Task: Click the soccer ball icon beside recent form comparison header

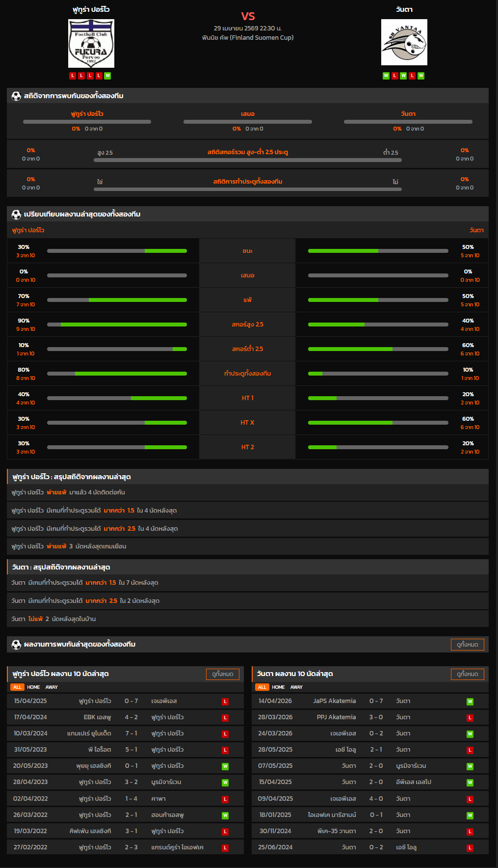Action: (16, 215)
